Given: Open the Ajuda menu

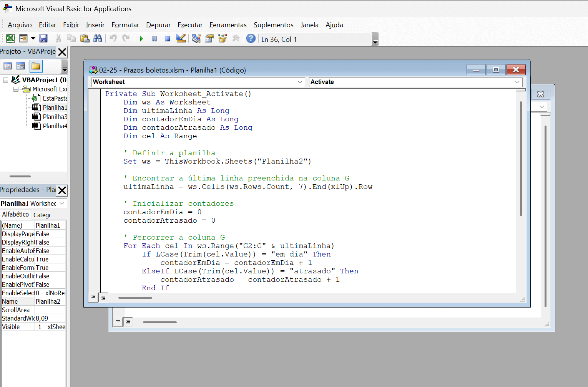Looking at the screenshot, I should point(334,25).
